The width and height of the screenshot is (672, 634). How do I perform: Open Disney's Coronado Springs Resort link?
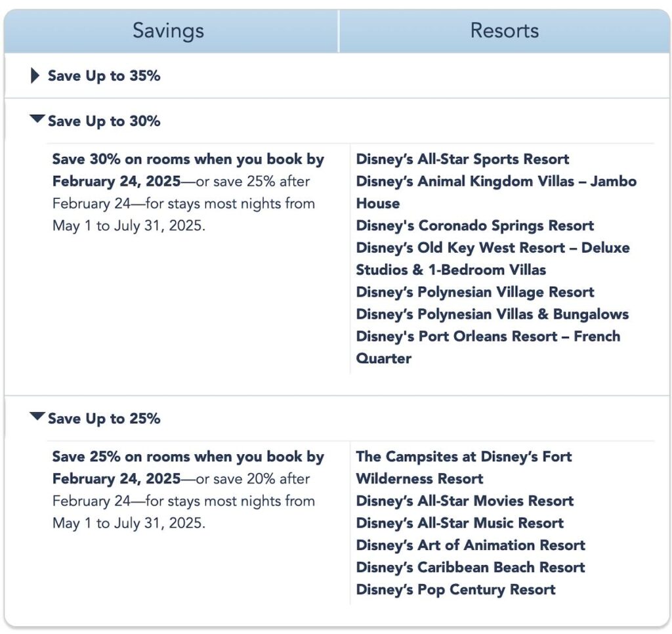tap(475, 226)
